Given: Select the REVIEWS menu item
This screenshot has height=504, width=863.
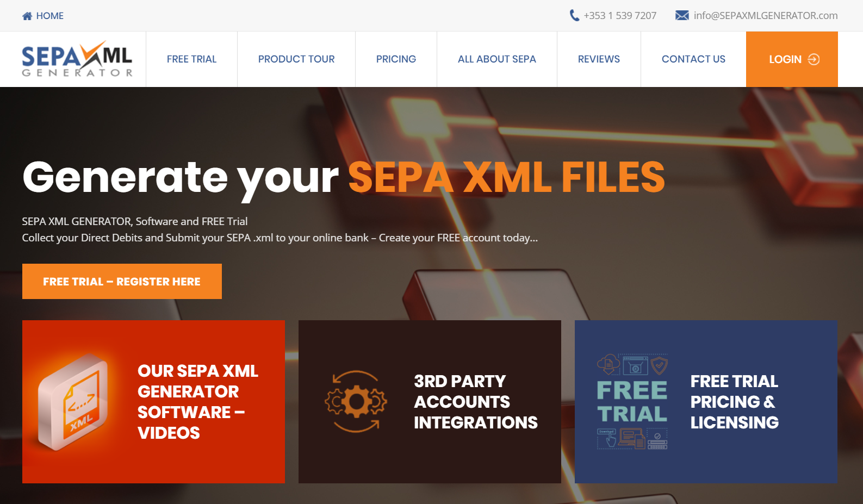Looking at the screenshot, I should [599, 59].
